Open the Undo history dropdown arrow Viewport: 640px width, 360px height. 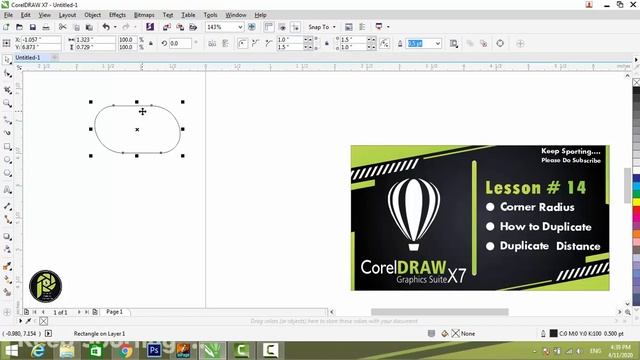point(115,27)
